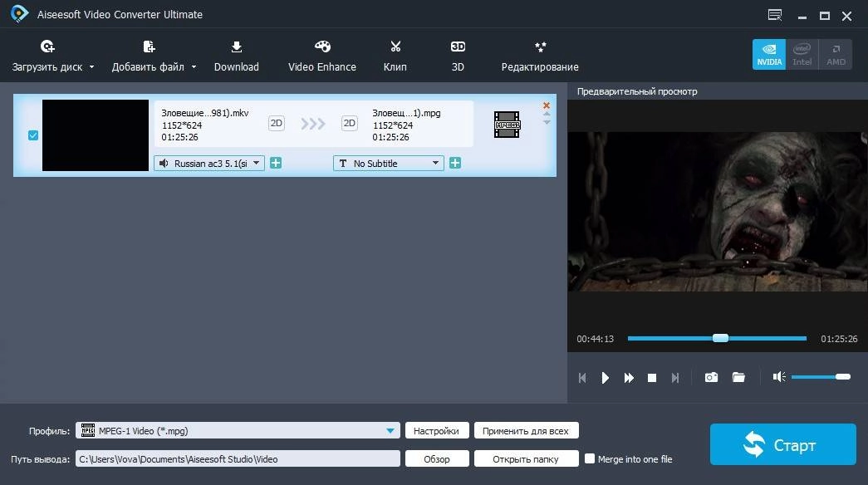
Task: Click the Открыть папку button
Action: (526, 459)
